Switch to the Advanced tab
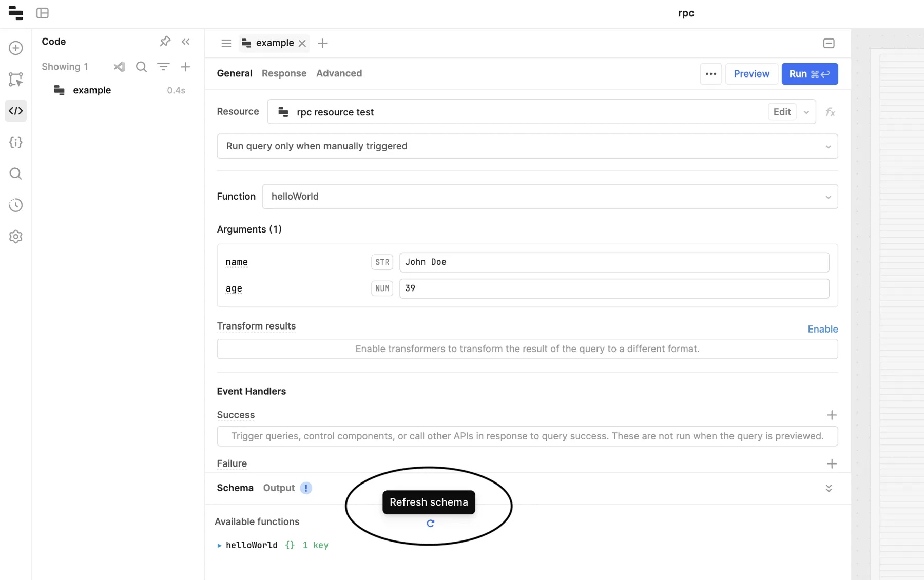 pyautogui.click(x=339, y=73)
